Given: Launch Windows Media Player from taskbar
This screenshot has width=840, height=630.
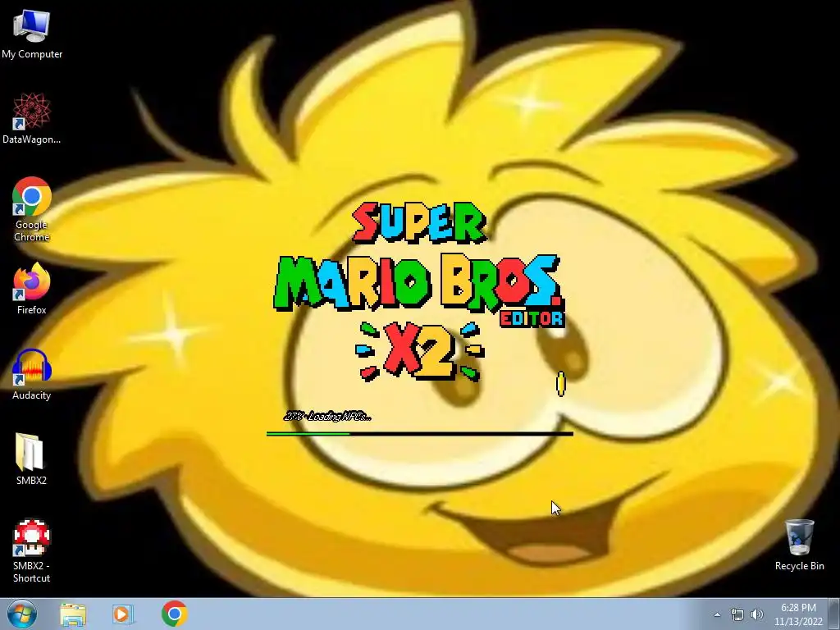Looking at the screenshot, I should coord(123,614).
